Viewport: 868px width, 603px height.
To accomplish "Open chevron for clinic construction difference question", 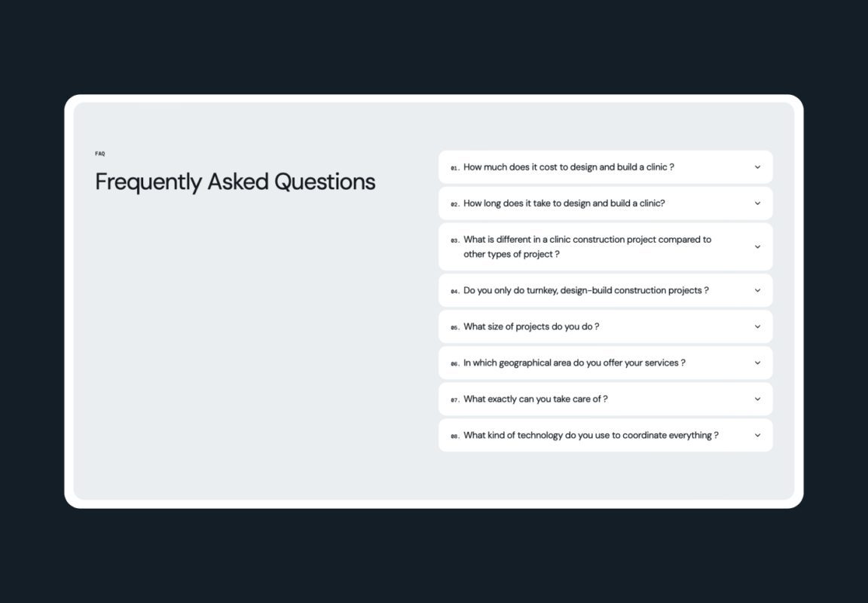I will pyautogui.click(x=757, y=247).
